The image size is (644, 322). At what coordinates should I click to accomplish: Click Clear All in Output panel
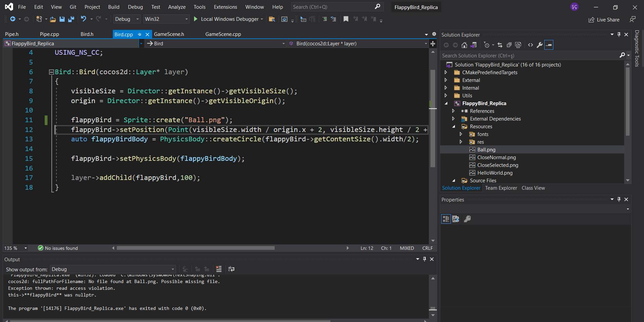(x=219, y=269)
